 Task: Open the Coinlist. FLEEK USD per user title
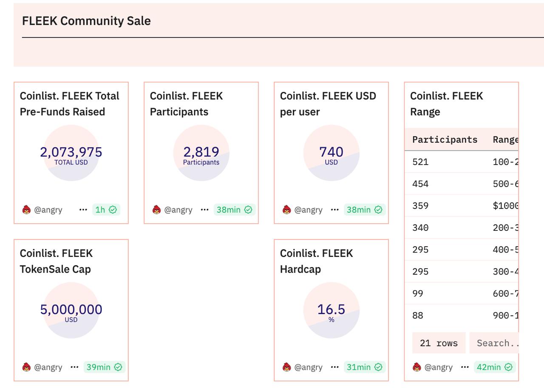coord(328,104)
